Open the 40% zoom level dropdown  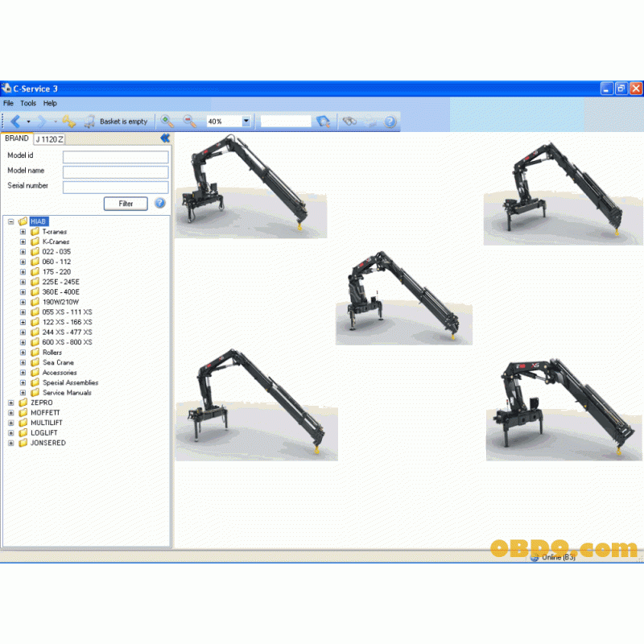click(x=246, y=122)
